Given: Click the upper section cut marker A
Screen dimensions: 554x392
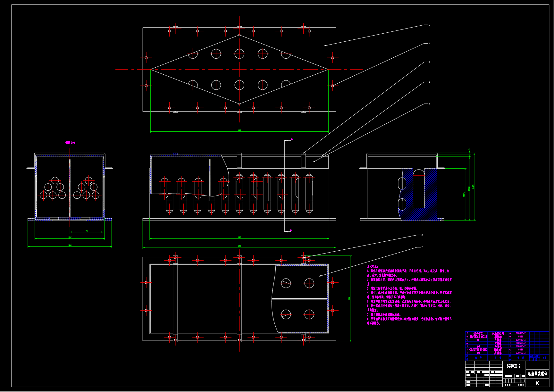Looking at the screenshot, I should [x=292, y=139].
